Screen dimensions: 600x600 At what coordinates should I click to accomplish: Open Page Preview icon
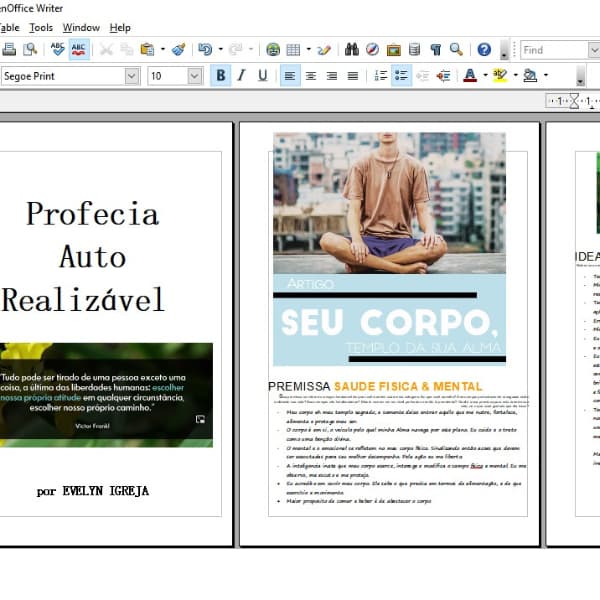tap(29, 49)
